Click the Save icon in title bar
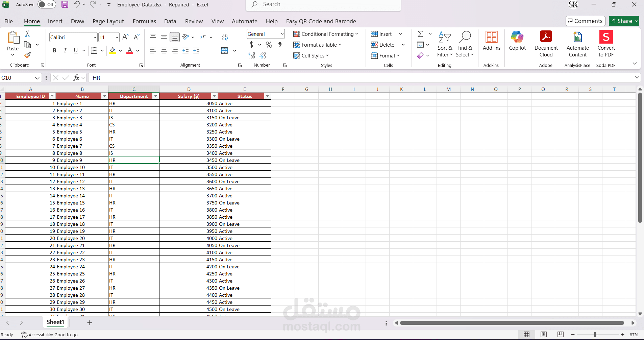Viewport: 644px width, 340px height. tap(65, 4)
